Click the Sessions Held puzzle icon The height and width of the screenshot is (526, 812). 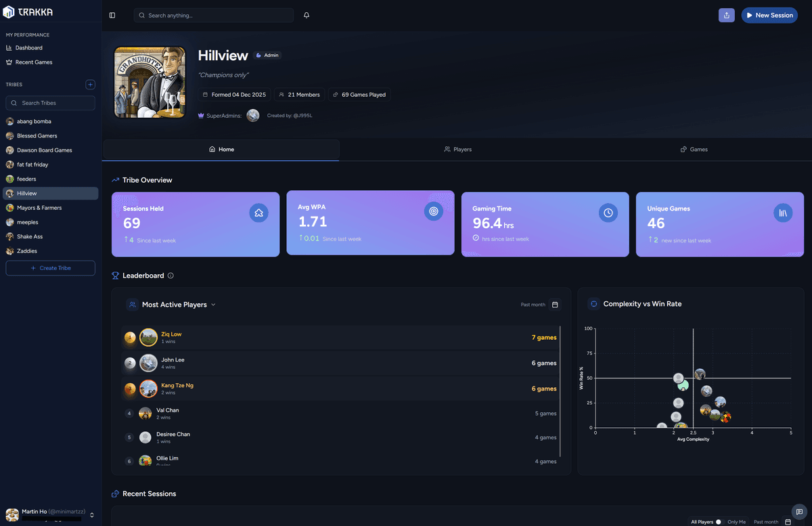pyautogui.click(x=259, y=213)
